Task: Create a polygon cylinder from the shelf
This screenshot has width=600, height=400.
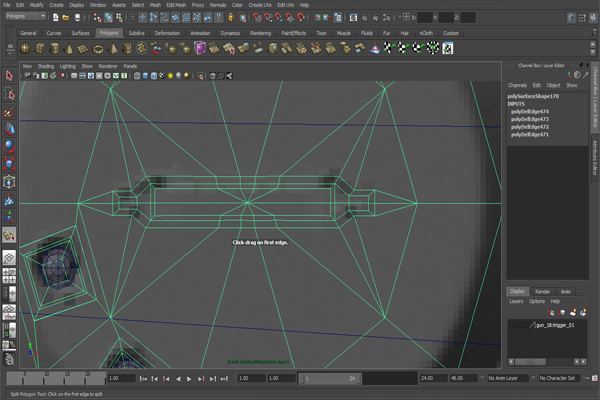Action: [54, 49]
